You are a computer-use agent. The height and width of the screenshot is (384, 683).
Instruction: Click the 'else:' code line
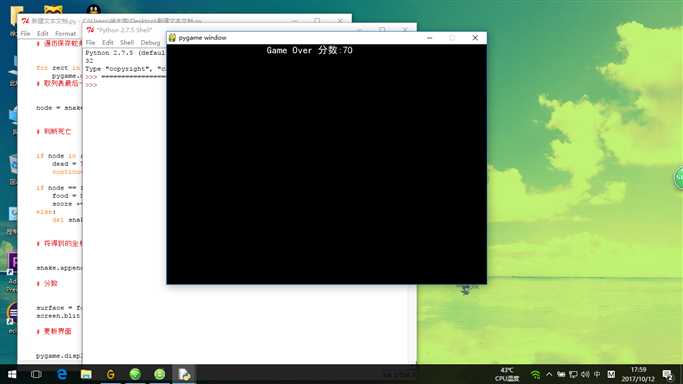[x=46, y=212]
